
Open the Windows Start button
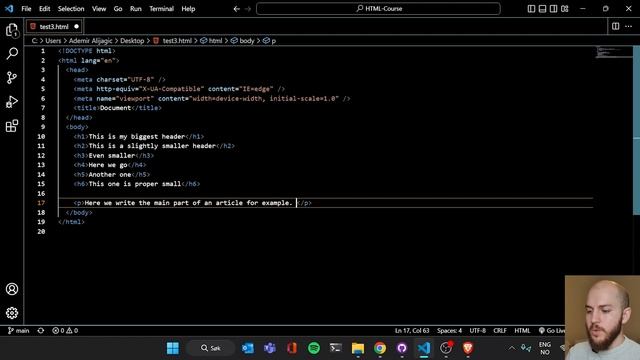pos(173,348)
